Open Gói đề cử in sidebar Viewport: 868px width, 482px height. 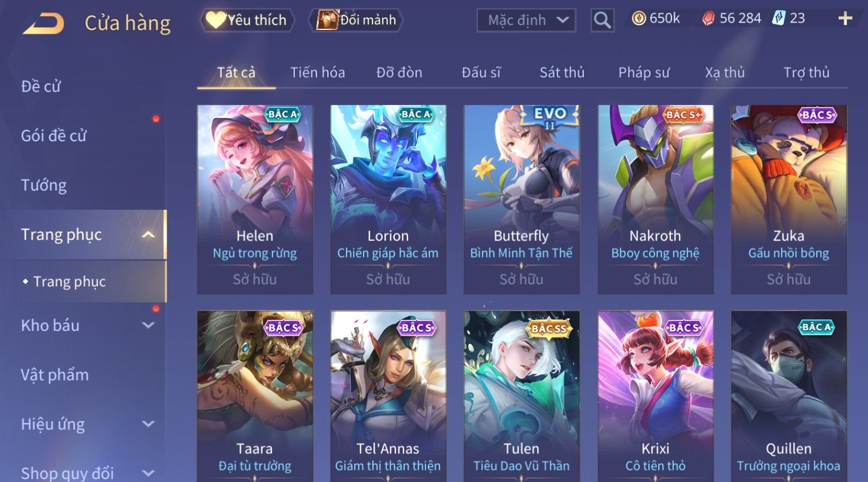(x=54, y=136)
